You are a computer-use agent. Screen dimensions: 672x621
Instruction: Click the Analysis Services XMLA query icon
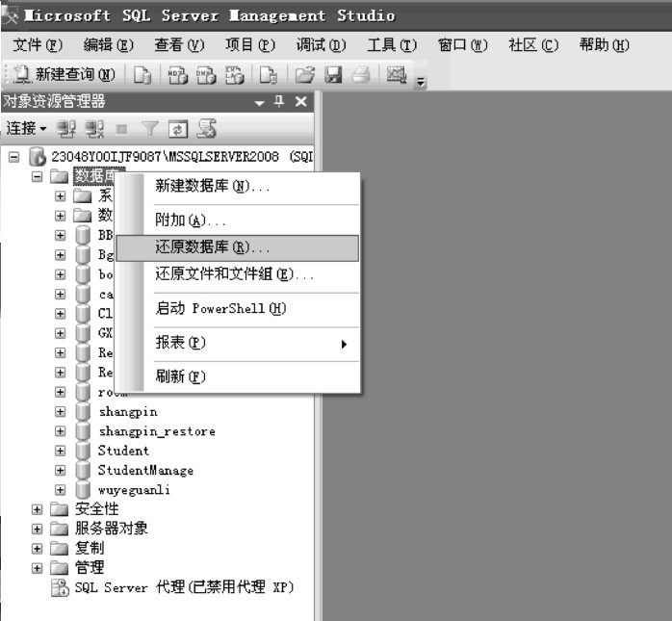[x=234, y=75]
